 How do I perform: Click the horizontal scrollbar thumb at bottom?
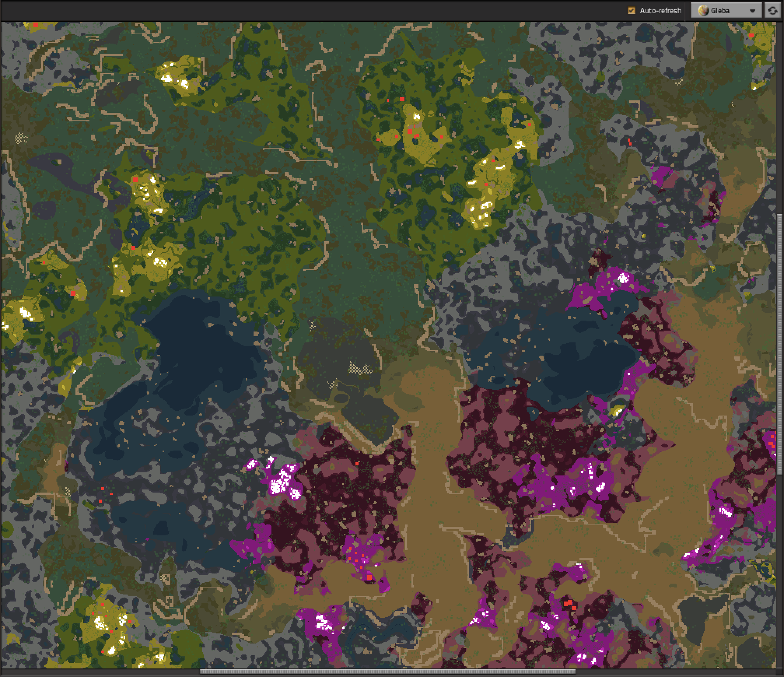387,672
